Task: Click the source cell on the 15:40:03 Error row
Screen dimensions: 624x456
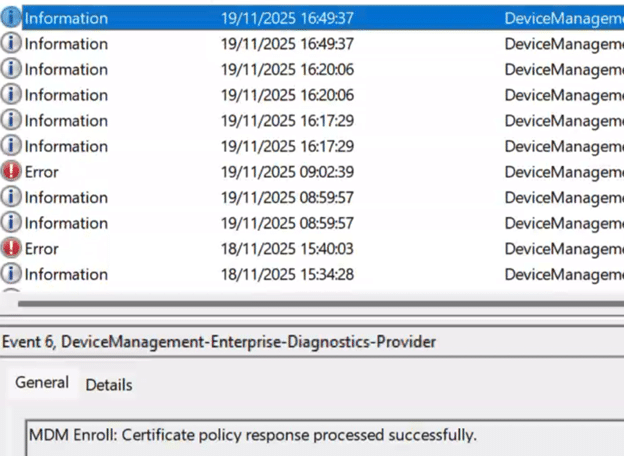Action: coord(563,249)
